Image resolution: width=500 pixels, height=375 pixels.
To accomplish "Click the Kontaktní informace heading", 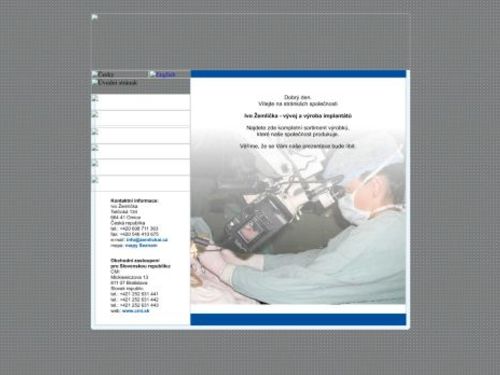I will 134,201.
